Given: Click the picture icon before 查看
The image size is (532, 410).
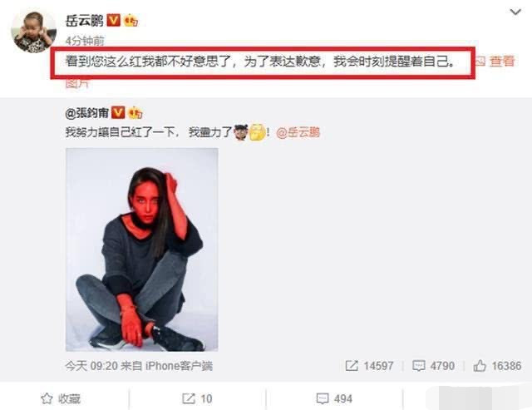Looking at the screenshot, I should (x=480, y=61).
